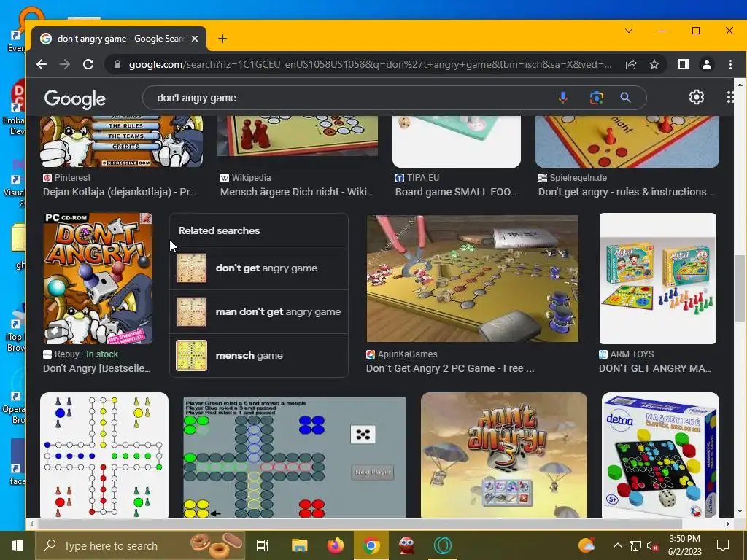Image resolution: width=747 pixels, height=560 pixels.
Task: View site information via the lock icon
Action: click(117, 64)
